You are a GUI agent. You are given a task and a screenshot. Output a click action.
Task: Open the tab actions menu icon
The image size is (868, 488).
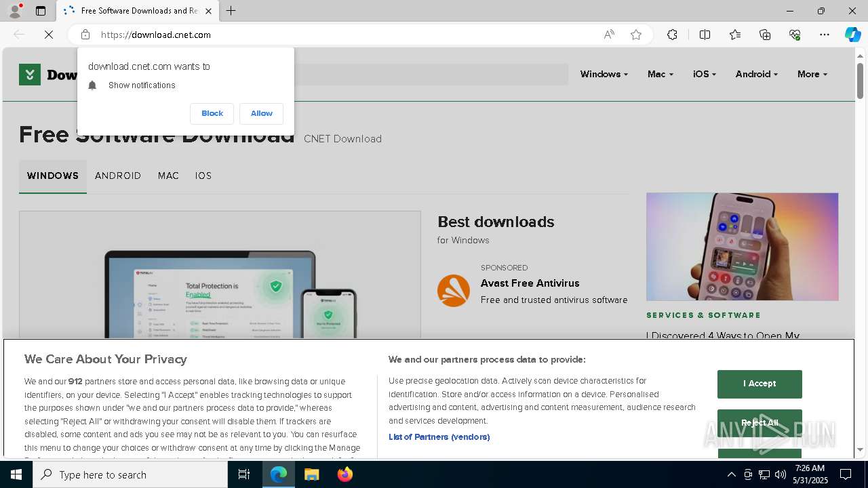pyautogui.click(x=41, y=11)
